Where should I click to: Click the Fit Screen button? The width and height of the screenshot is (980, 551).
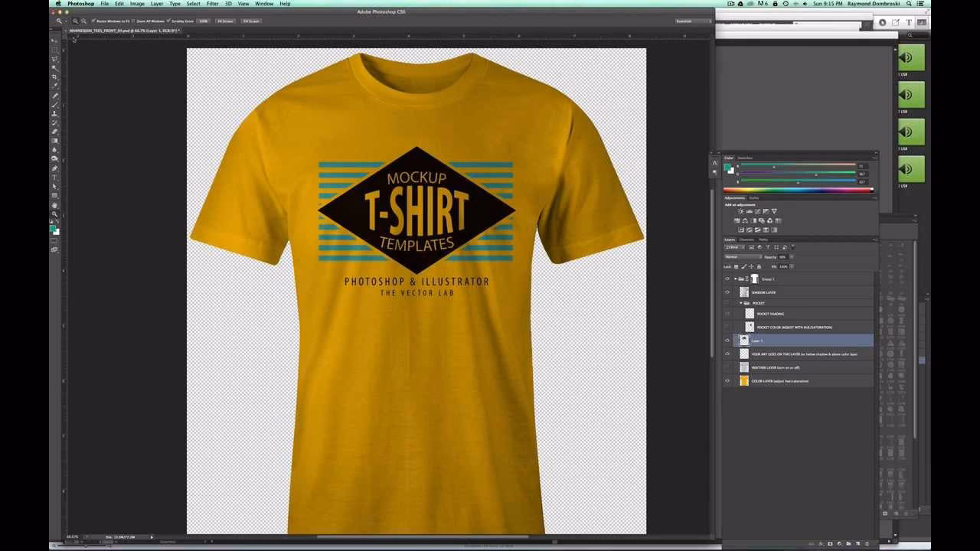pyautogui.click(x=224, y=21)
